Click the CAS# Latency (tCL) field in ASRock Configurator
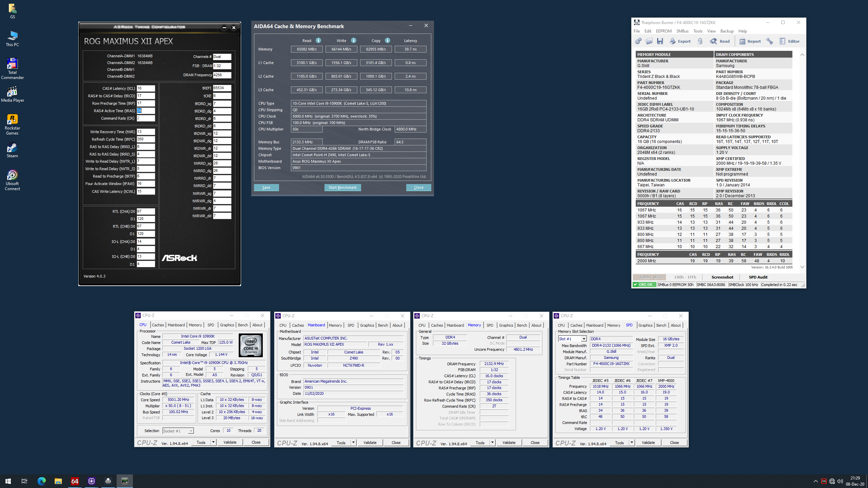Viewport: 868px width, 488px height. tap(146, 88)
